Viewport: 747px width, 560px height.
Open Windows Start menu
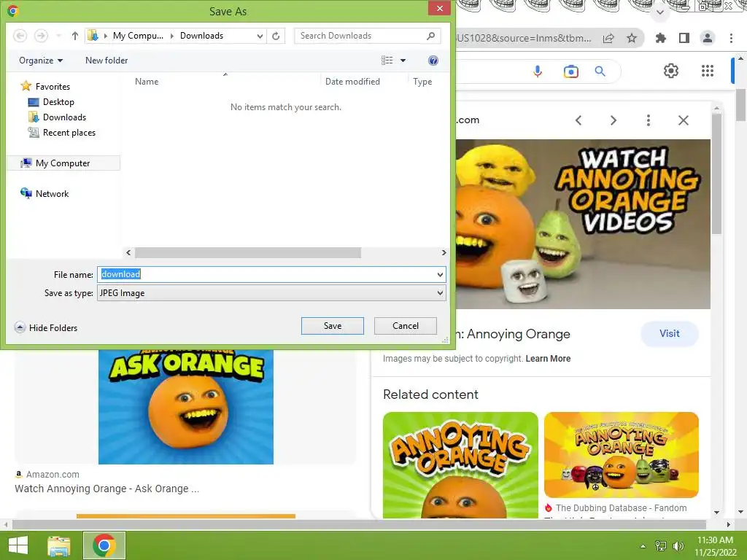(x=18, y=545)
